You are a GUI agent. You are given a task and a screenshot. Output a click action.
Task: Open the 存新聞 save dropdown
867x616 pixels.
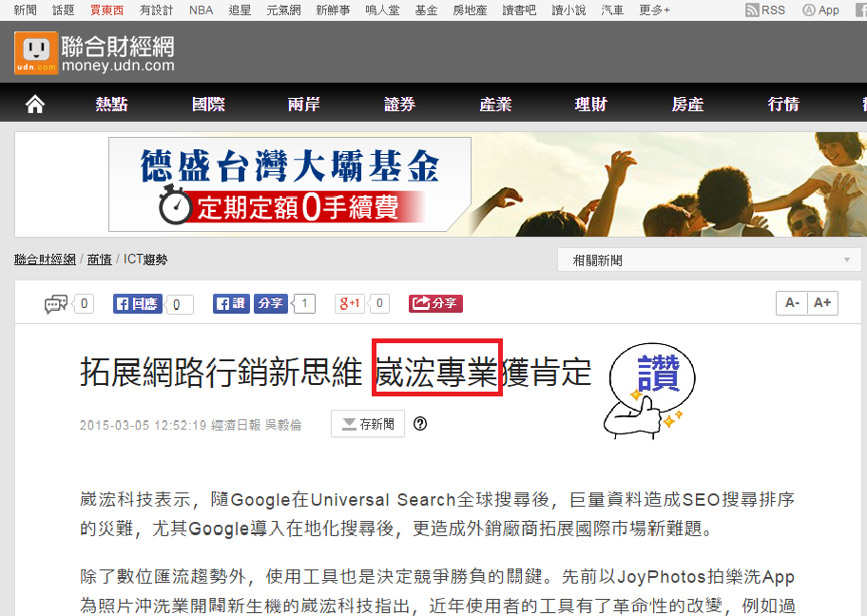pyautogui.click(x=368, y=424)
